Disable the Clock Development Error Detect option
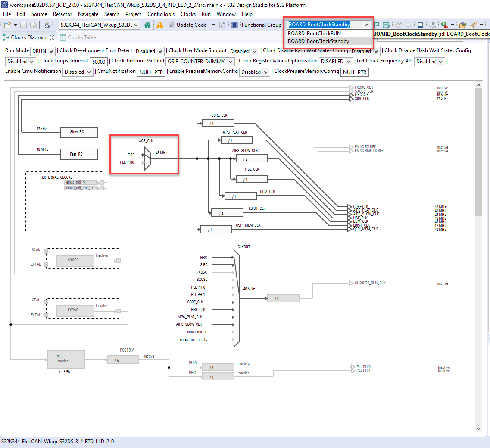Viewport: 490px width, 448px height. pos(149,51)
